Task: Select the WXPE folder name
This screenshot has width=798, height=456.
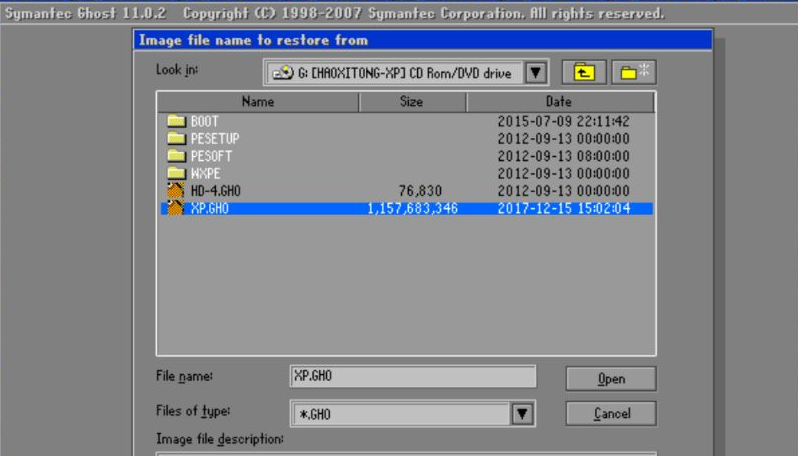Action: pyautogui.click(x=206, y=174)
